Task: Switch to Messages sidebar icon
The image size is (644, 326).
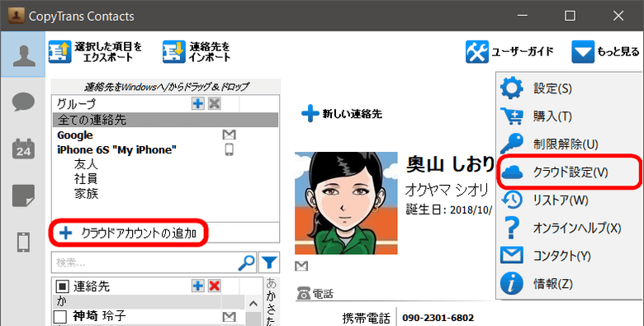Action: (x=23, y=102)
